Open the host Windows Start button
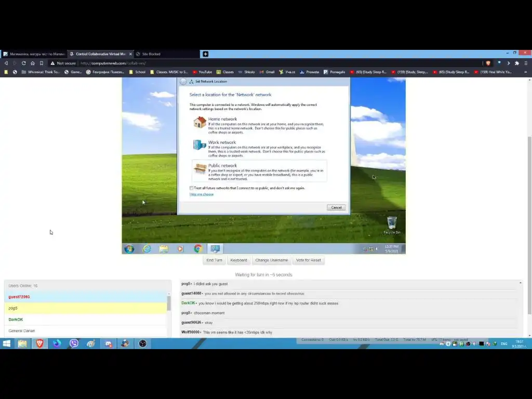 point(6,344)
